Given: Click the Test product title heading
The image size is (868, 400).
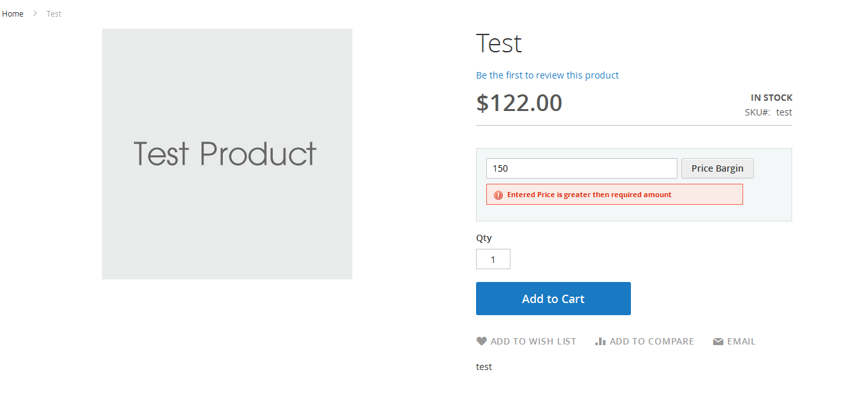Looking at the screenshot, I should [499, 43].
